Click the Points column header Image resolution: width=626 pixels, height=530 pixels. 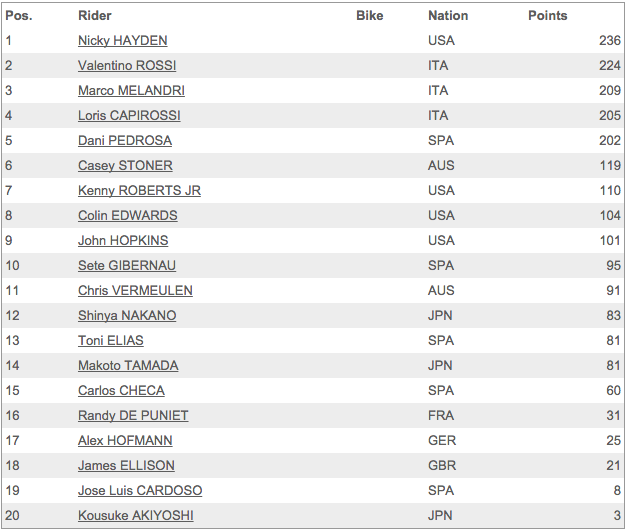[x=548, y=16]
